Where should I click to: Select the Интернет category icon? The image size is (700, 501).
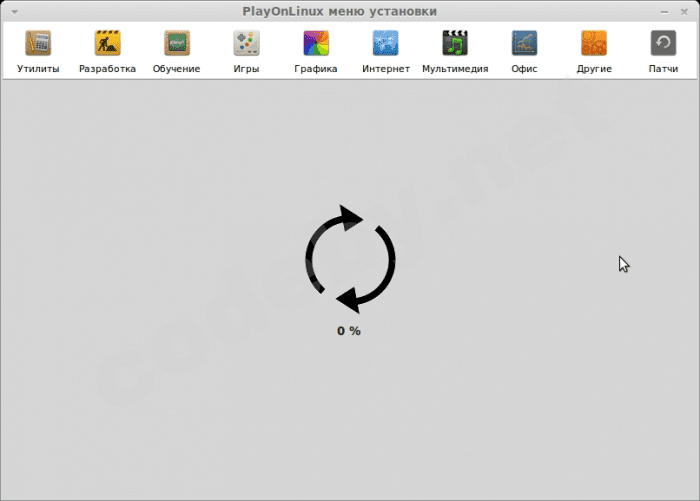[385, 43]
